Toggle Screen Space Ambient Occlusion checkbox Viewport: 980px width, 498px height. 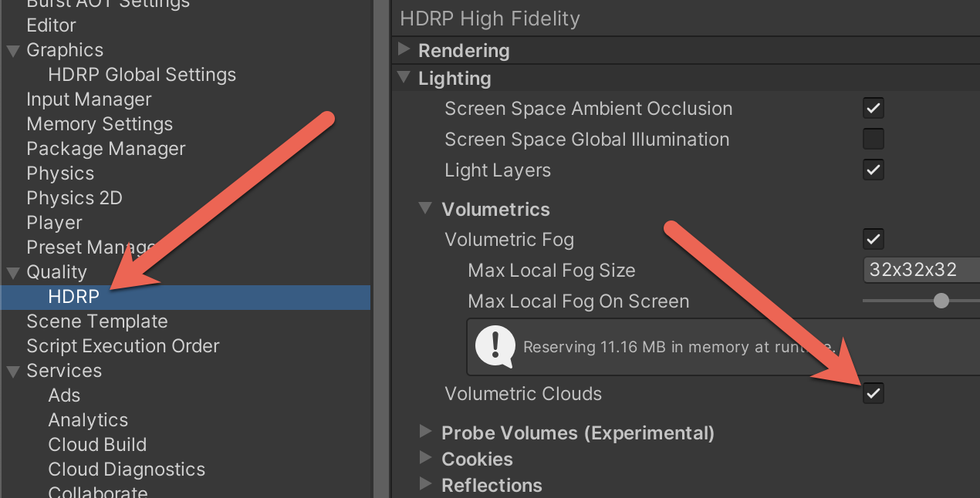tap(873, 108)
